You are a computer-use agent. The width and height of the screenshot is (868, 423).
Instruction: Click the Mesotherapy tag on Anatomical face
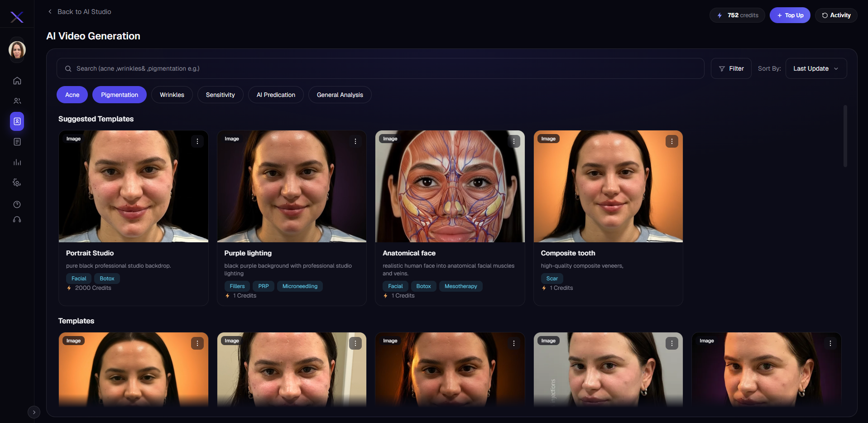pyautogui.click(x=460, y=286)
